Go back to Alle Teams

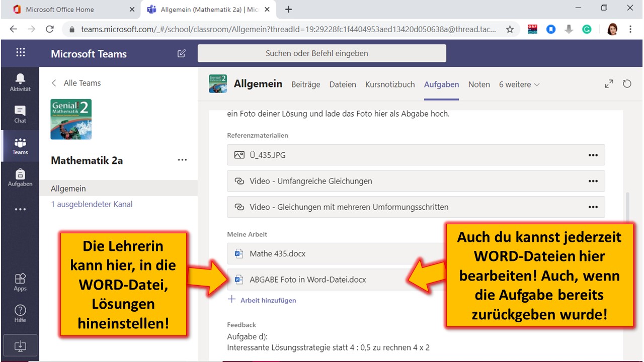pyautogui.click(x=76, y=83)
